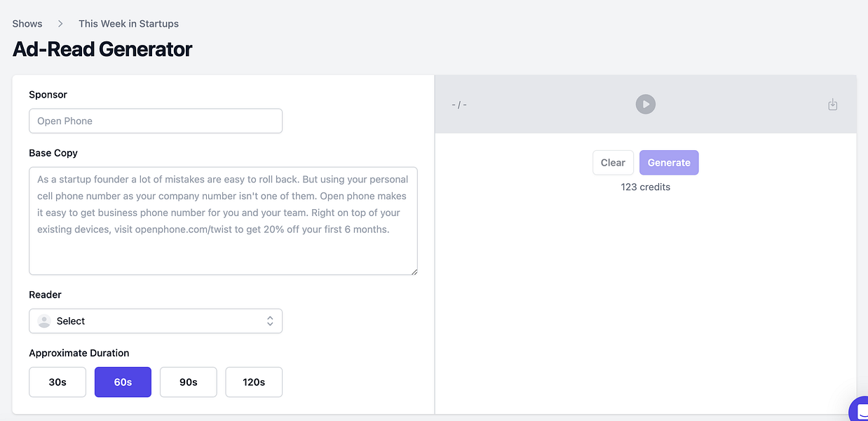Select the 30s duration option

(57, 382)
